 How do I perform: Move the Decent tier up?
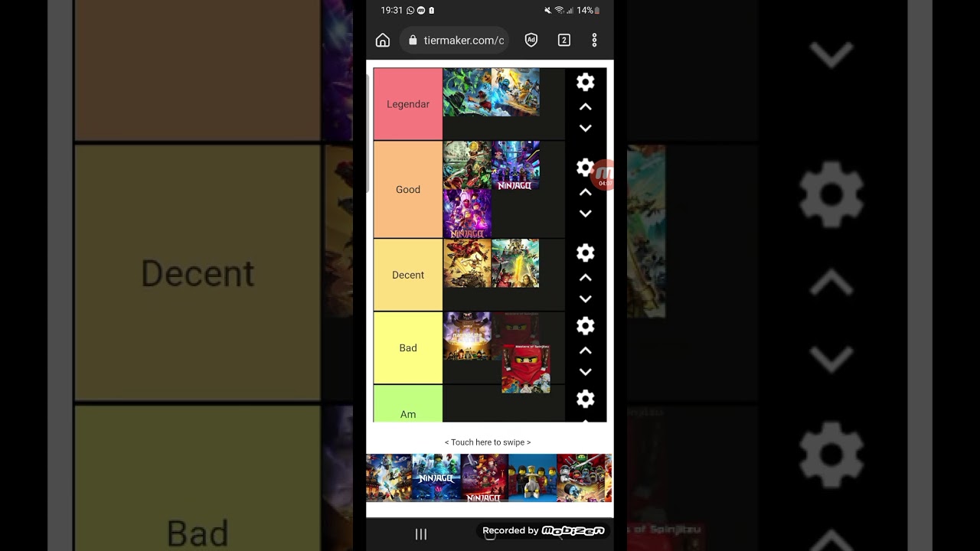[x=586, y=278]
